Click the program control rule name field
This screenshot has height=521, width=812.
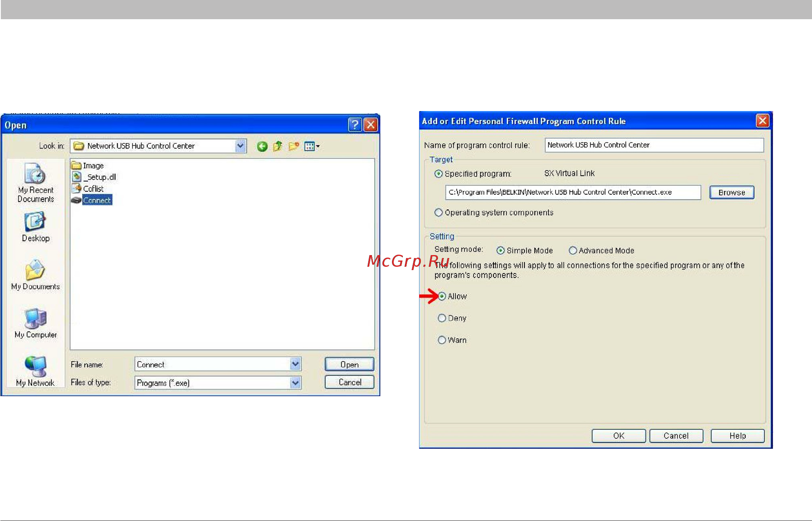tap(654, 145)
